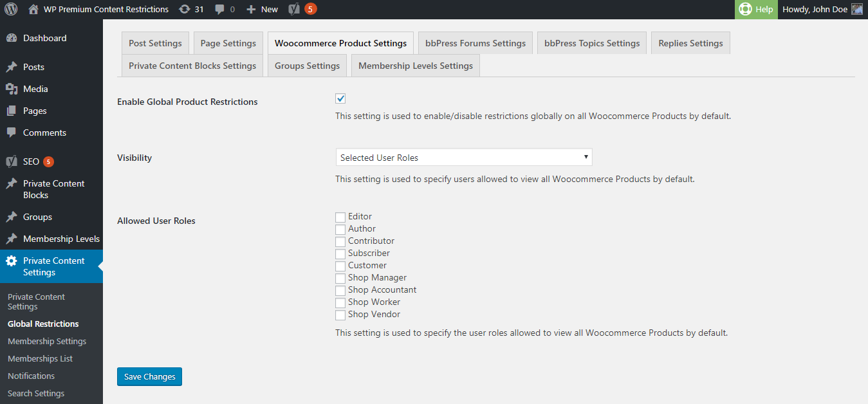Open the 31 pending updates icon
Image resolution: width=868 pixels, height=404 pixels.
tap(184, 10)
